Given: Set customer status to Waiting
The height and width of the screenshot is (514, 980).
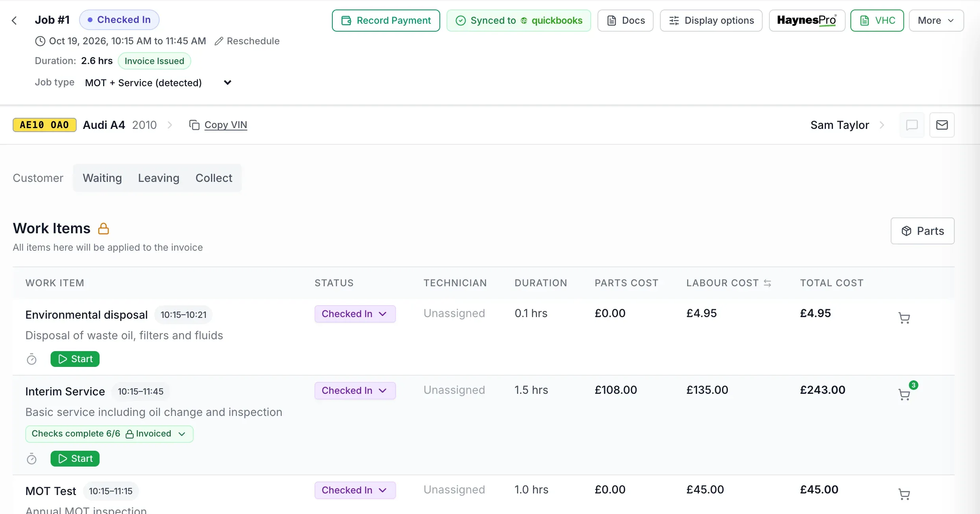Looking at the screenshot, I should pos(102,178).
